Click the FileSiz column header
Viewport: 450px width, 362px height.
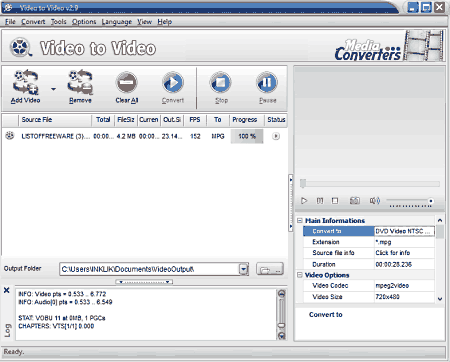click(x=126, y=120)
